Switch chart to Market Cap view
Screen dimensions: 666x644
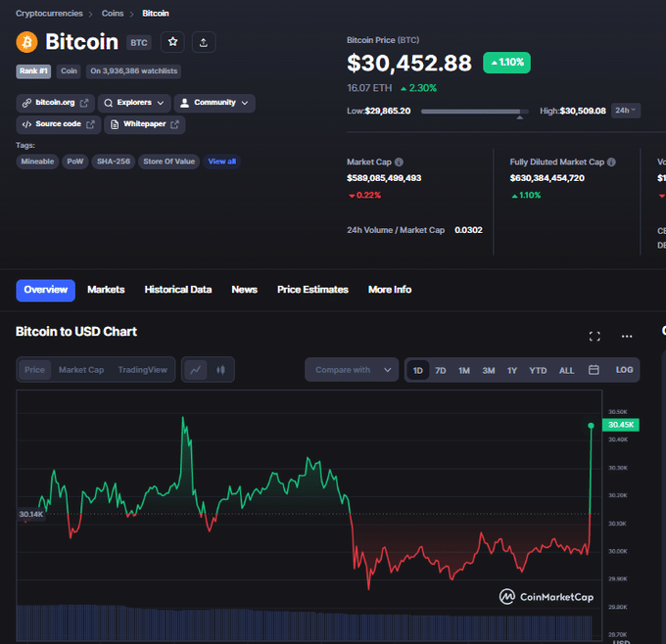81,370
